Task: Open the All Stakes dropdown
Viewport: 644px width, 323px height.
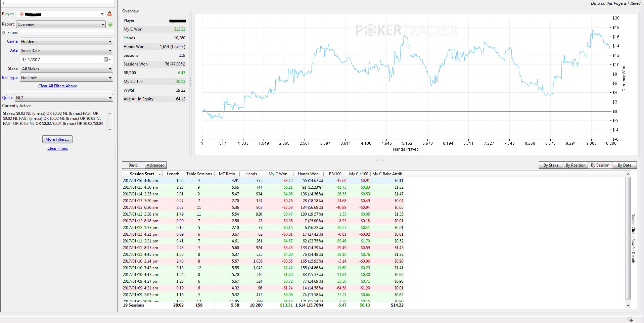Action: tap(66, 69)
